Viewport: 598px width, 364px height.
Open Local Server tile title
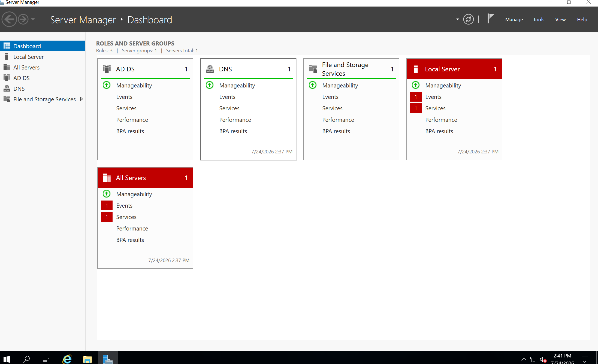[442, 69]
